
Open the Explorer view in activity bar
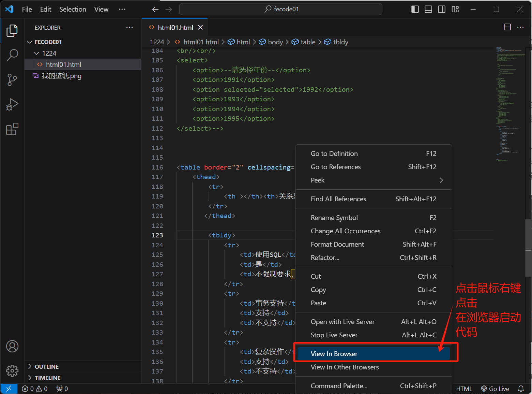pos(12,31)
